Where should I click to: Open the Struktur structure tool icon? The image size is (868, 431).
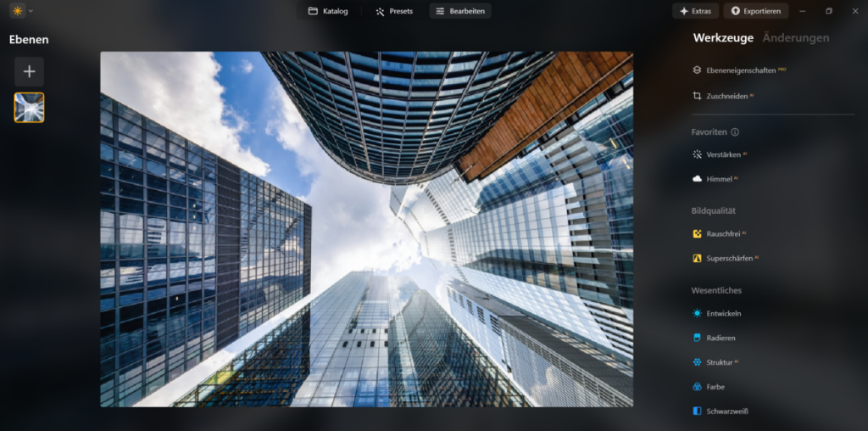(697, 362)
